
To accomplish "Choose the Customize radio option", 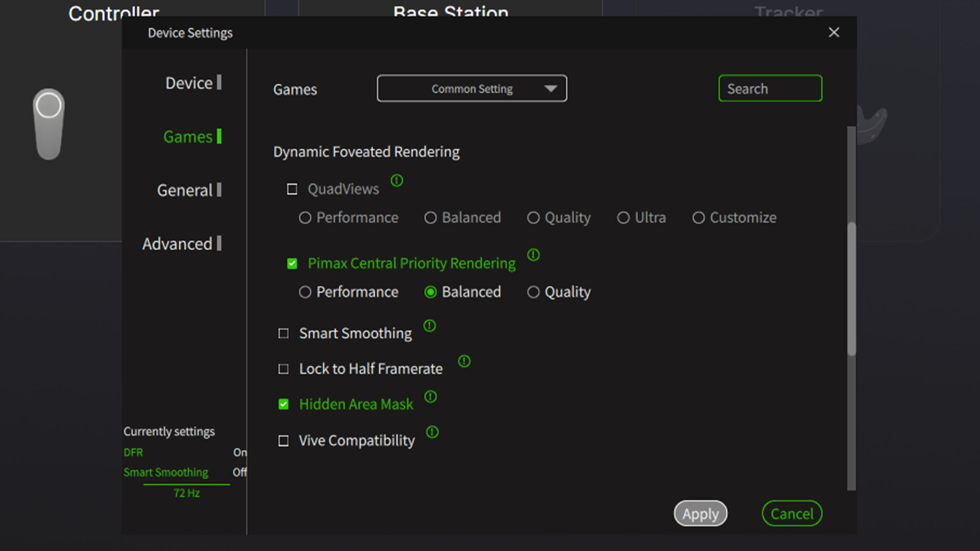I will pos(699,218).
